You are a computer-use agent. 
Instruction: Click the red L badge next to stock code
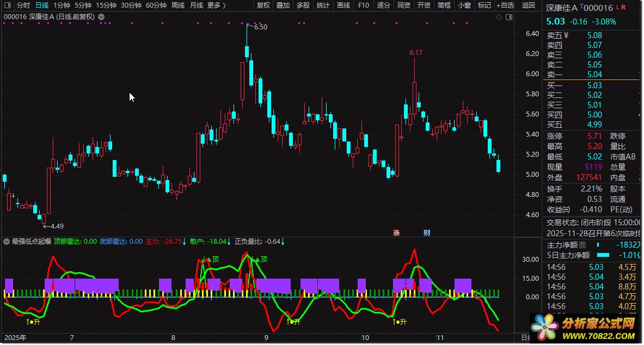point(618,7)
